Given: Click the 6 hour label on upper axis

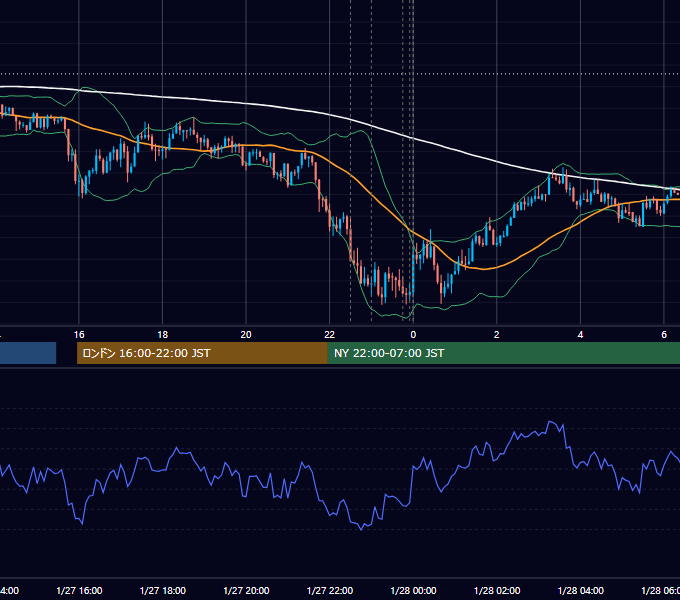Looking at the screenshot, I should (x=664, y=335).
